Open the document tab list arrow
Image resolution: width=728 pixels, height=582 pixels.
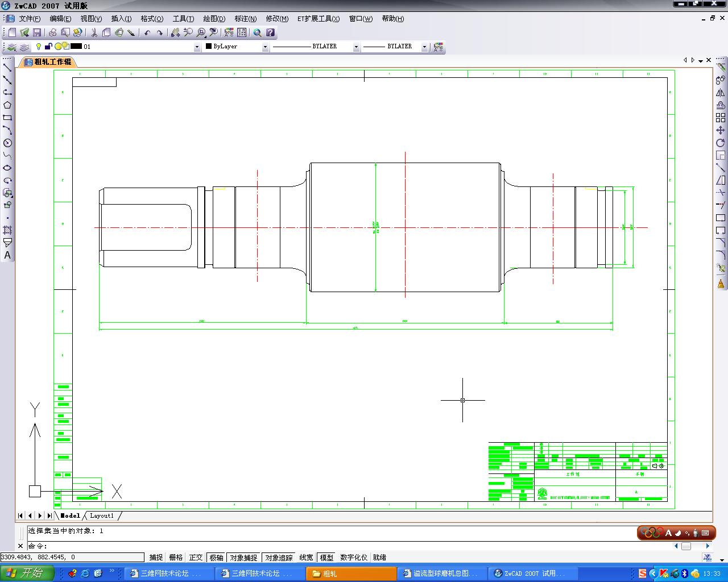(x=701, y=60)
